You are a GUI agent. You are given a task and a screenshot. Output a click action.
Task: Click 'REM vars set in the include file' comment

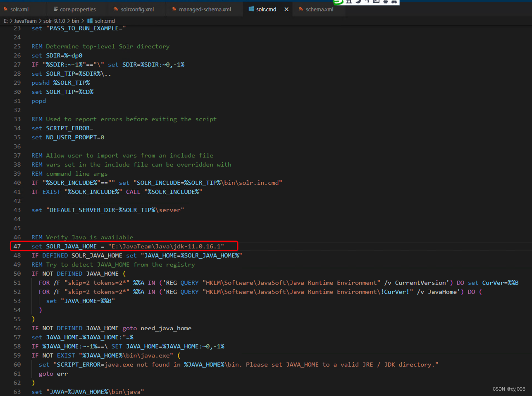point(131,165)
